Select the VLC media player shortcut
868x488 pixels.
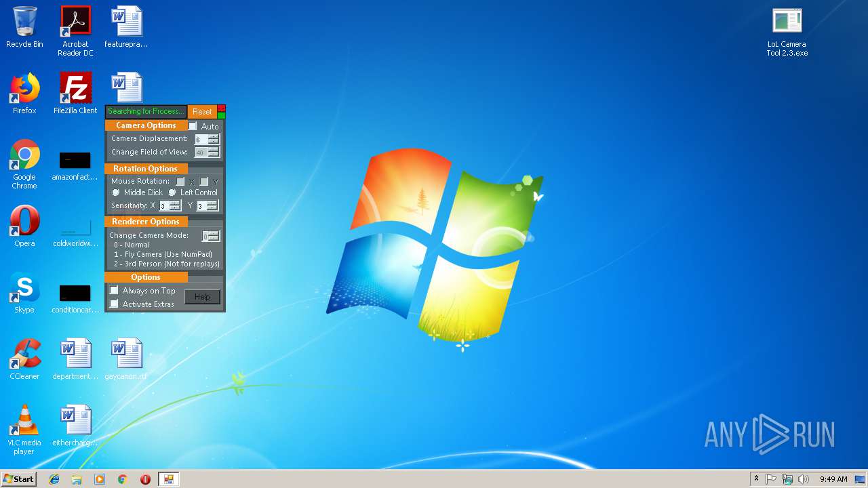tap(24, 430)
